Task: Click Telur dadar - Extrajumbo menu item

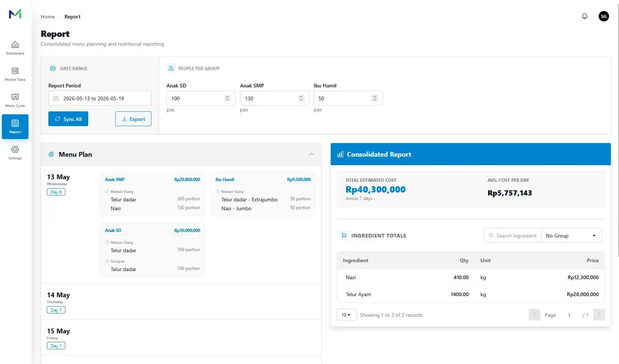Action: click(x=249, y=200)
